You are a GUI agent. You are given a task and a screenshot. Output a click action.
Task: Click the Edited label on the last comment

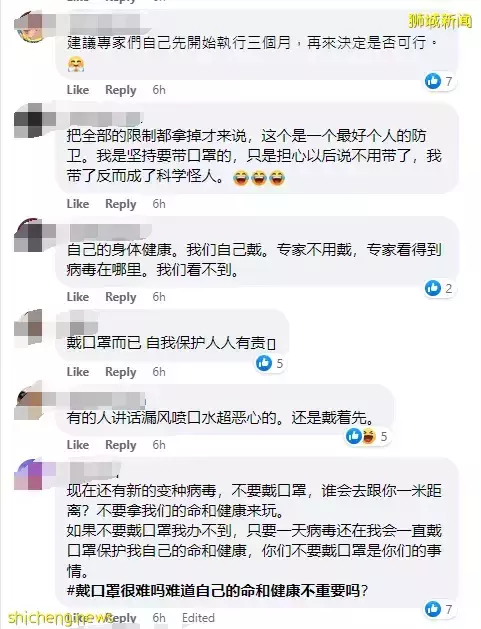(x=198, y=618)
